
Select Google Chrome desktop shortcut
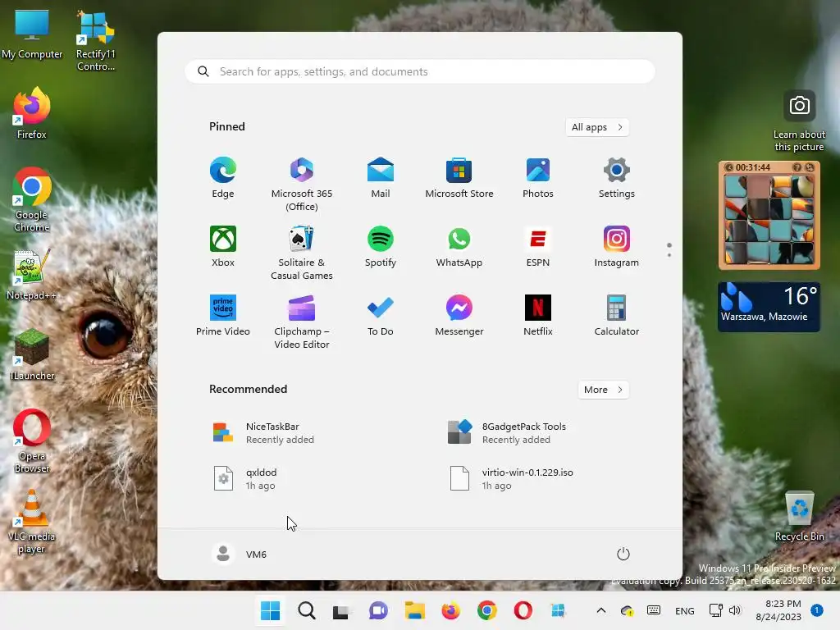pyautogui.click(x=32, y=199)
